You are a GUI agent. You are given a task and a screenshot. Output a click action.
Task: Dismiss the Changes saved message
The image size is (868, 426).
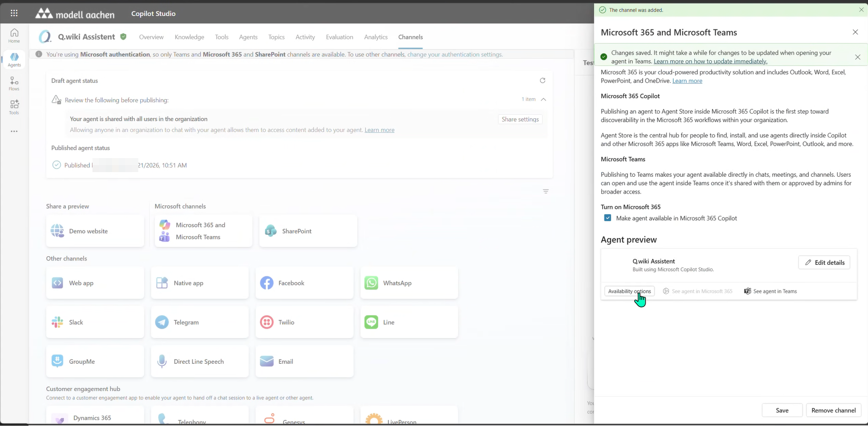pos(858,57)
